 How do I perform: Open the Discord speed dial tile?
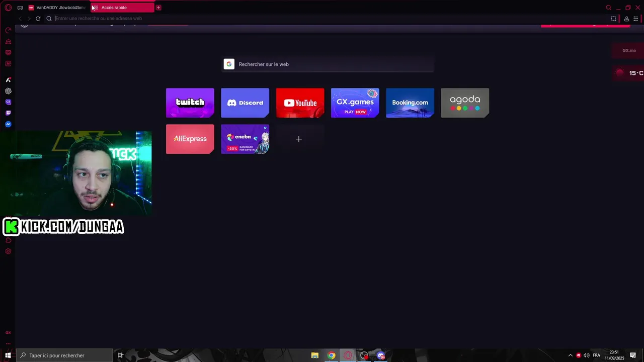click(x=245, y=103)
